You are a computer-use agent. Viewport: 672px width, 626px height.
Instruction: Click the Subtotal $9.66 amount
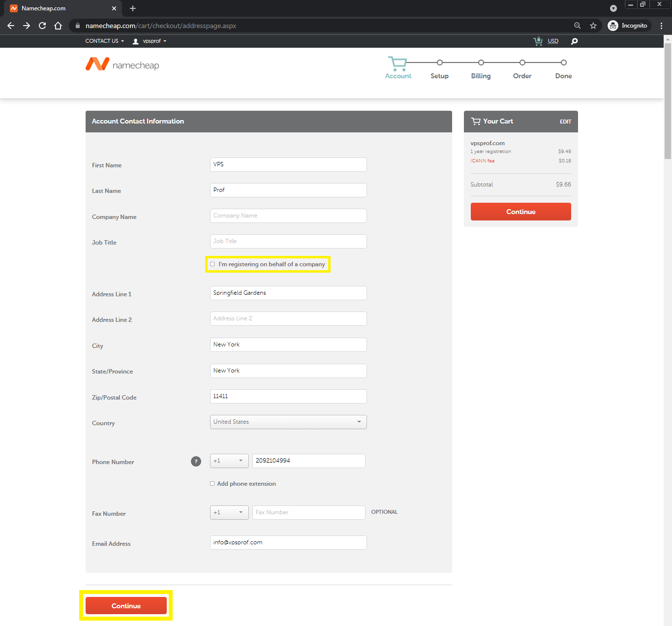pos(564,185)
